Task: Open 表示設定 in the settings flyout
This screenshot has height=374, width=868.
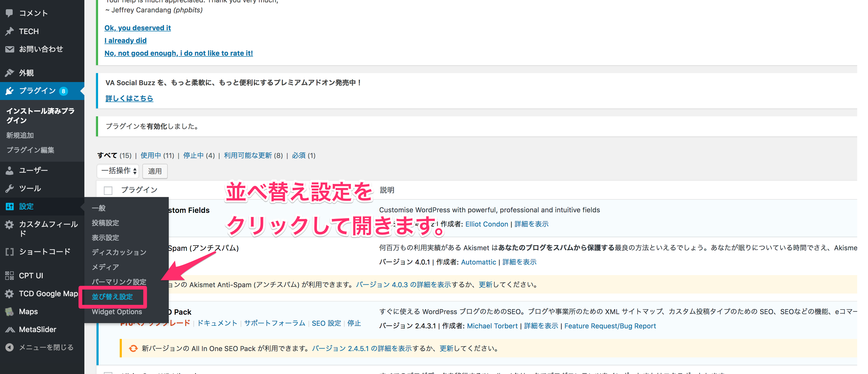Action: [105, 238]
